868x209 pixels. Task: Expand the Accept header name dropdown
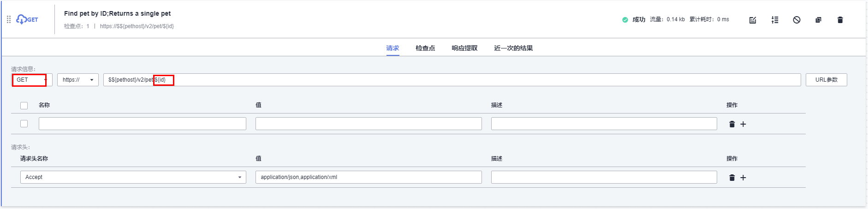[133, 177]
